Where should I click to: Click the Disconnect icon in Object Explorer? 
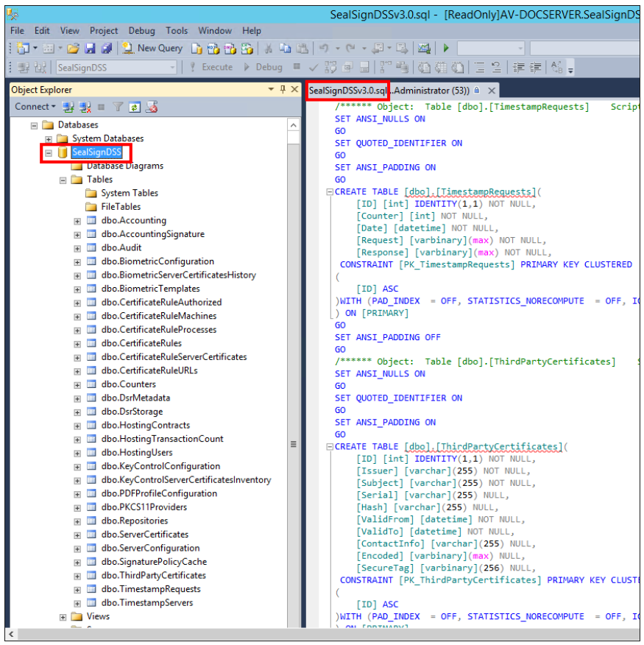tap(85, 107)
